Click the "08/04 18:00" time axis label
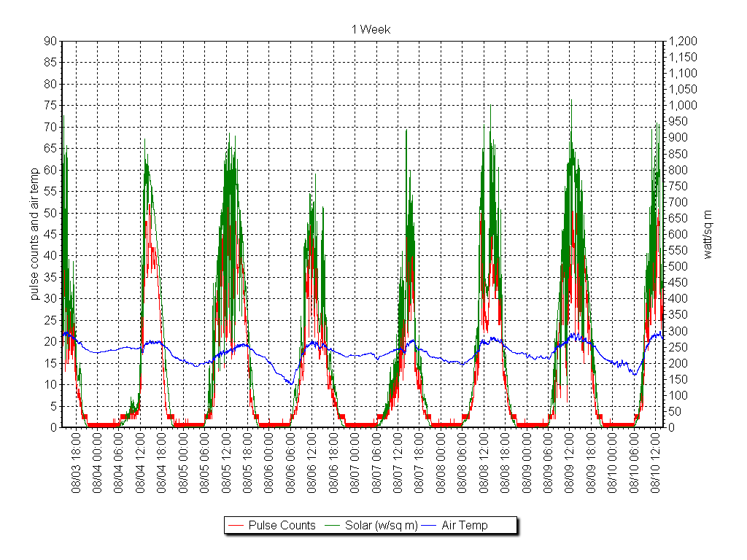This screenshot has width=747, height=560. pyautogui.click(x=161, y=463)
